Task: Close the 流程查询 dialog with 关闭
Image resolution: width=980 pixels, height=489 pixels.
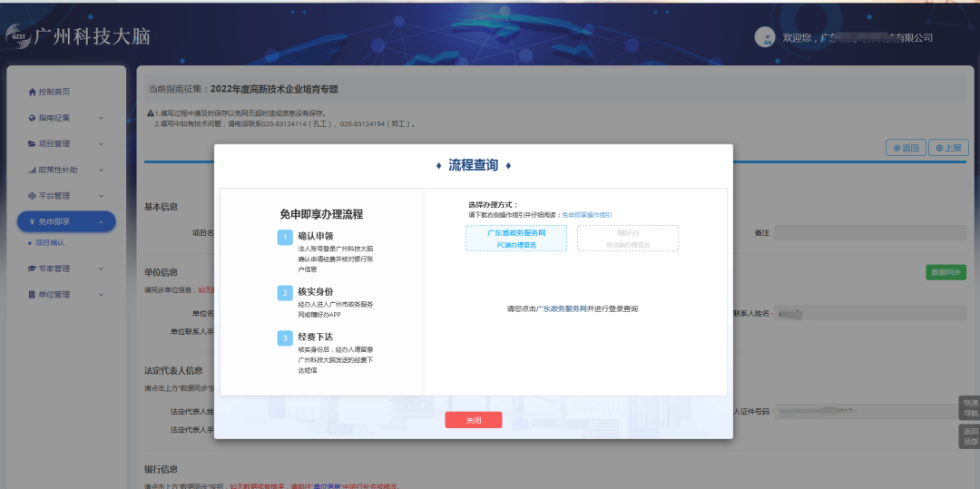Action: [473, 420]
